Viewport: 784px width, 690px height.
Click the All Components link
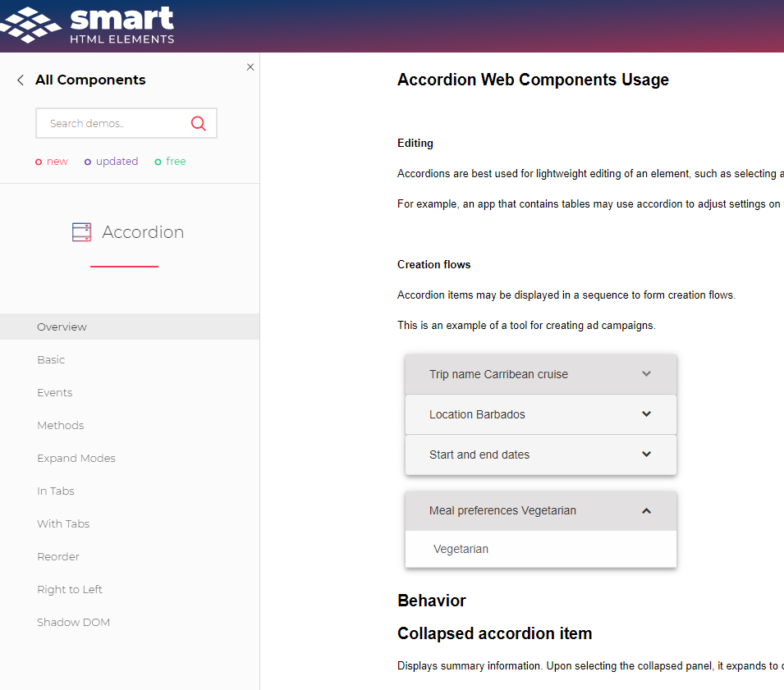(x=90, y=80)
